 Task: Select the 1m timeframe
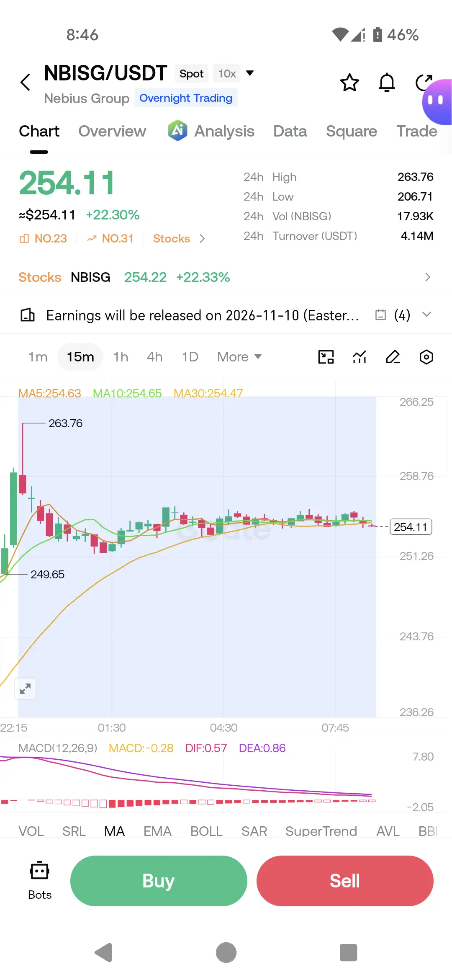coord(38,357)
